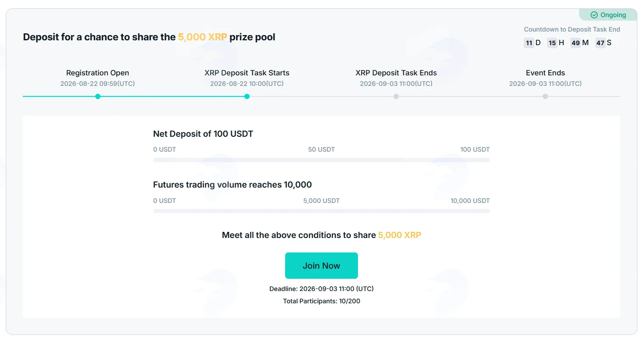This screenshot has height=341, width=644.
Task: Click the Futures trading volume progress bar
Action: [322, 211]
